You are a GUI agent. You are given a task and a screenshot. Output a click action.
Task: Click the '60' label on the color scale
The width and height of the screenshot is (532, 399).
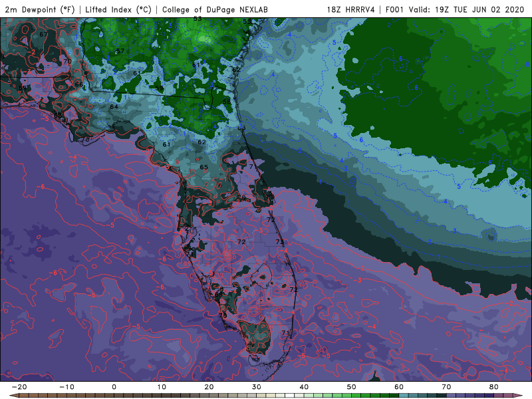(399, 387)
